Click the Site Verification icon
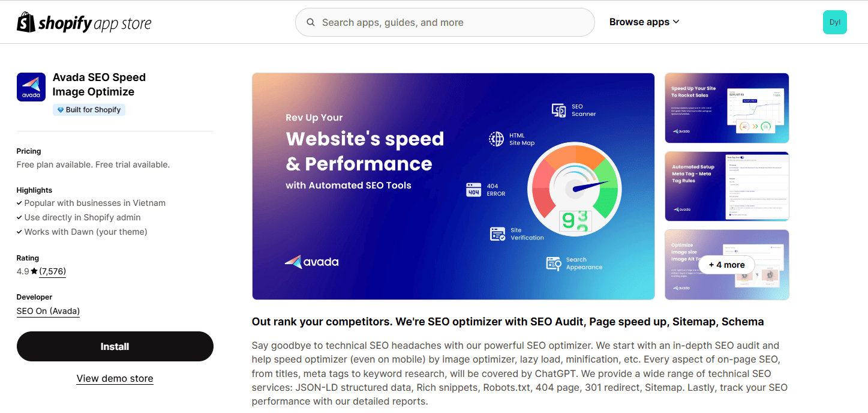Screen dimensions: 868x413 pos(497,234)
